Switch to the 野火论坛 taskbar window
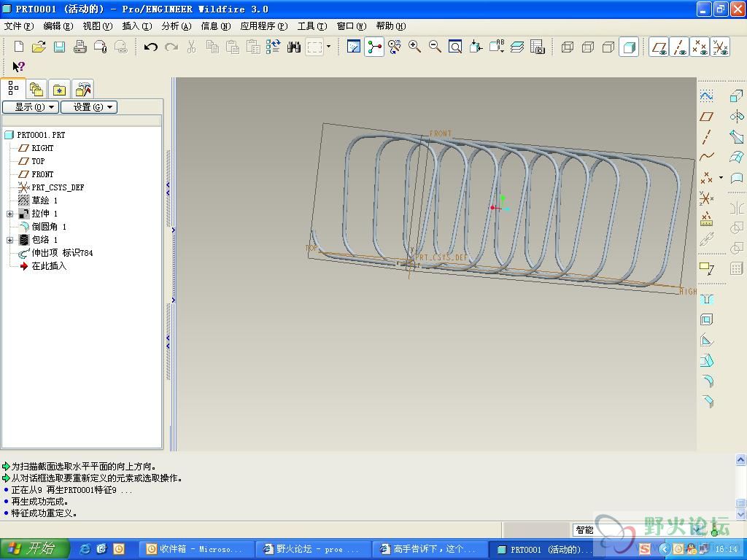Viewport: 747px width, 560px height. click(x=314, y=550)
